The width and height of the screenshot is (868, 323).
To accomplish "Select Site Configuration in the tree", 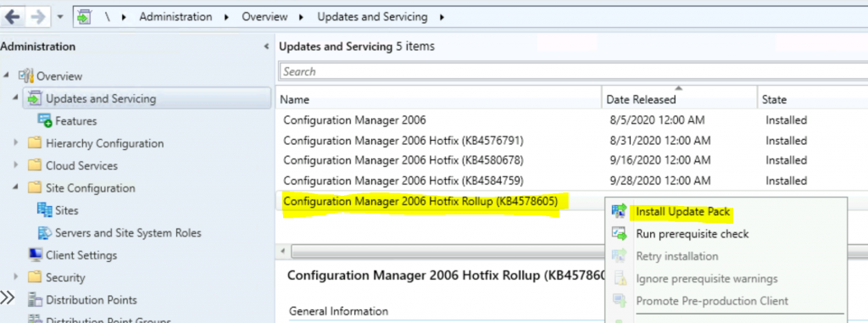I will 90,188.
